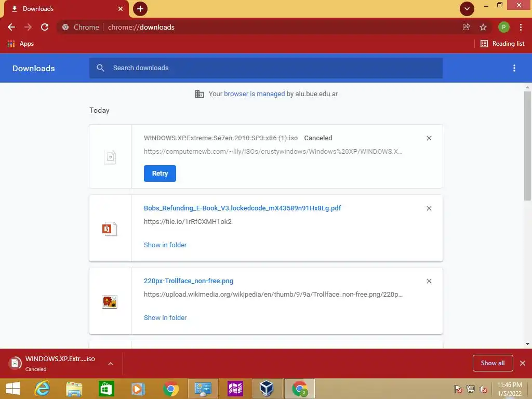Open the file.io source URL
This screenshot has width=532, height=399.
pos(188,222)
